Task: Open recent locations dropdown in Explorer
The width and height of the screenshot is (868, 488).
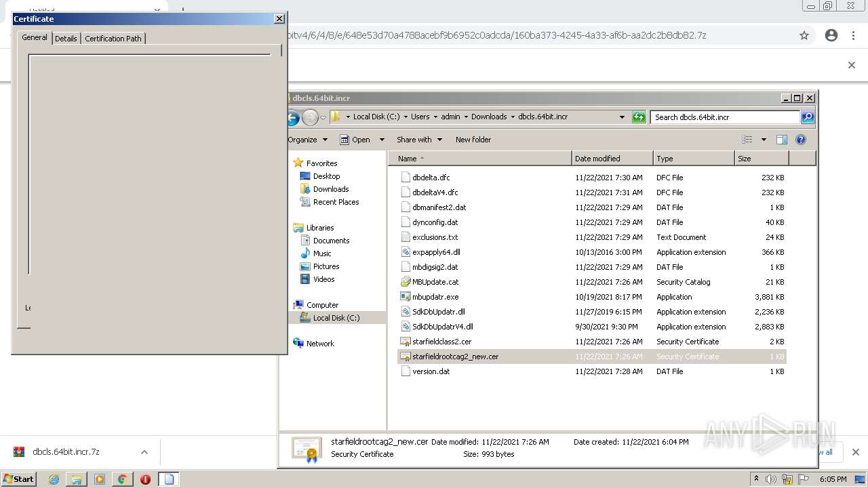Action: point(323,117)
